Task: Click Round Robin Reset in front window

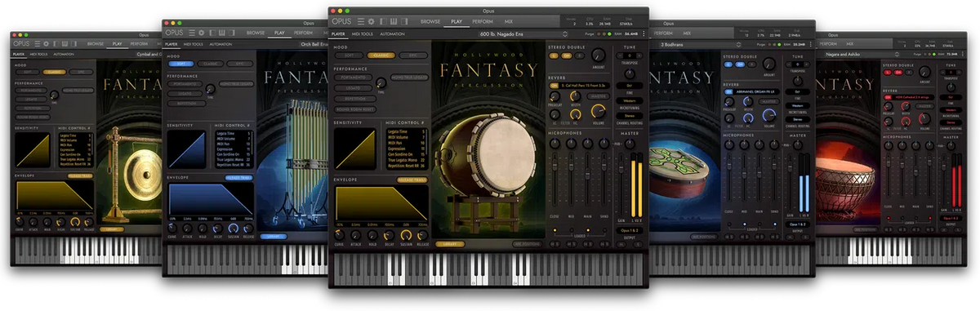Action: pos(355,109)
